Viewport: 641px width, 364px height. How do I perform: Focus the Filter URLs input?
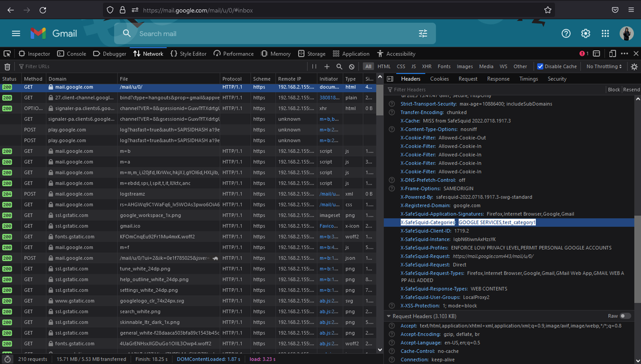162,66
